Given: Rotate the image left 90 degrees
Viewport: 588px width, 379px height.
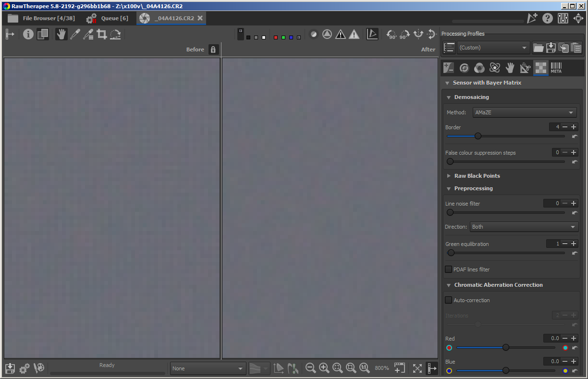Looking at the screenshot, I should 392,34.
